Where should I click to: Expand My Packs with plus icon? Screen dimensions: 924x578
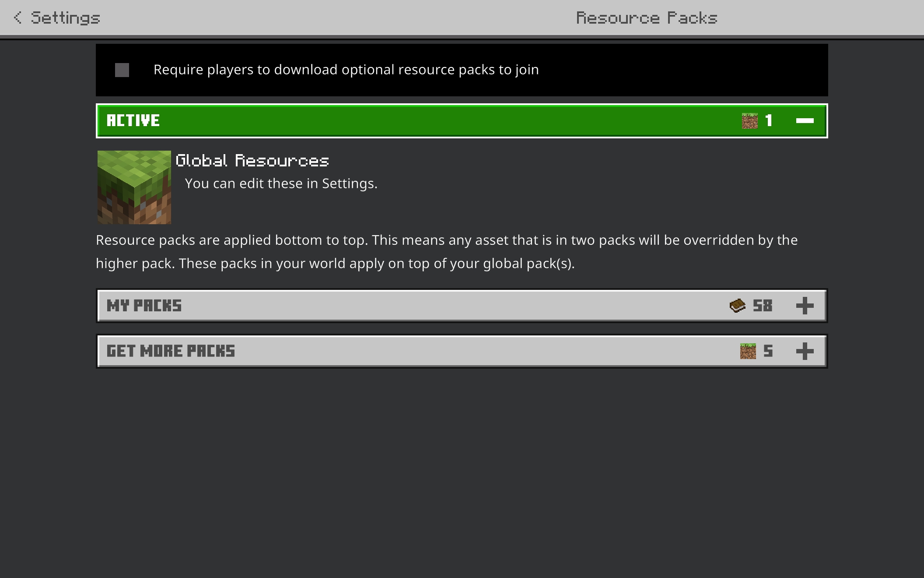tap(805, 306)
